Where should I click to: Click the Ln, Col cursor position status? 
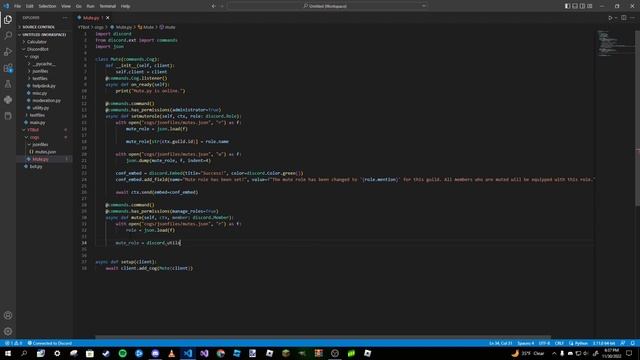tap(501, 343)
